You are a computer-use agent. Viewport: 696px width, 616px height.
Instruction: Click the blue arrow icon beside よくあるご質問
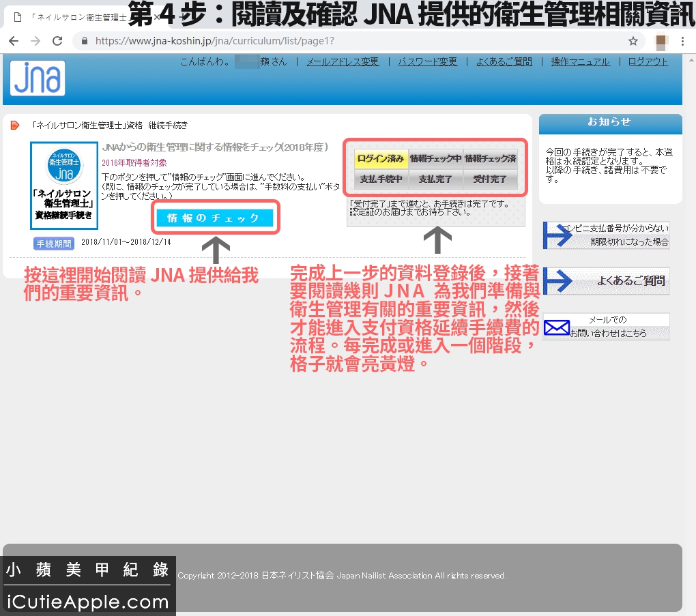click(558, 281)
